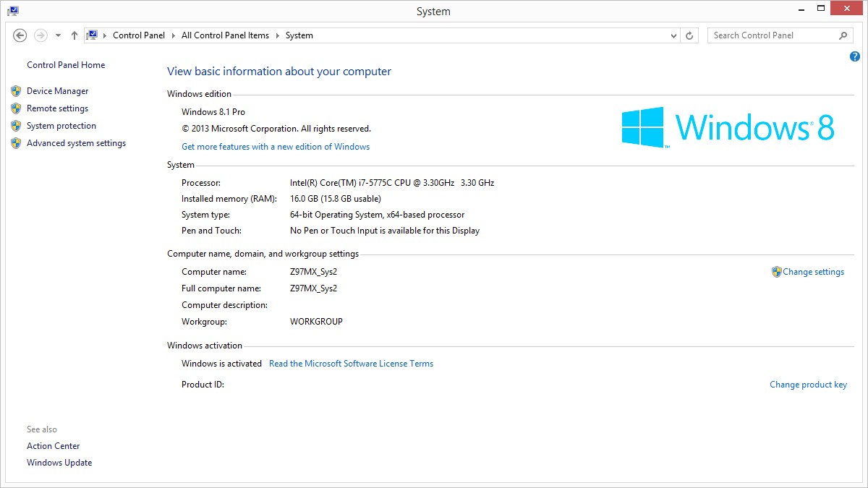Open Windows Update under See also

tap(59, 463)
